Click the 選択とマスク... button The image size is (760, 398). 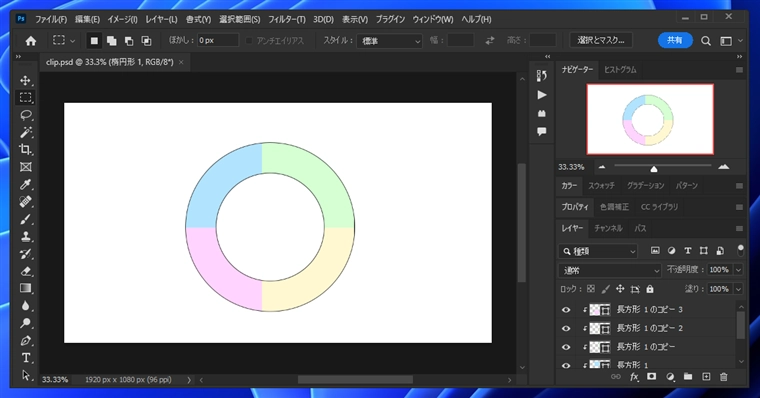pos(601,41)
